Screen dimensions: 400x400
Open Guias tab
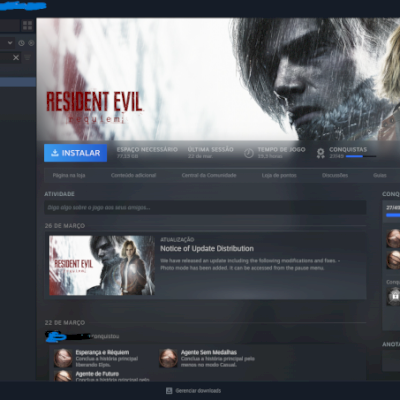pyautogui.click(x=380, y=175)
